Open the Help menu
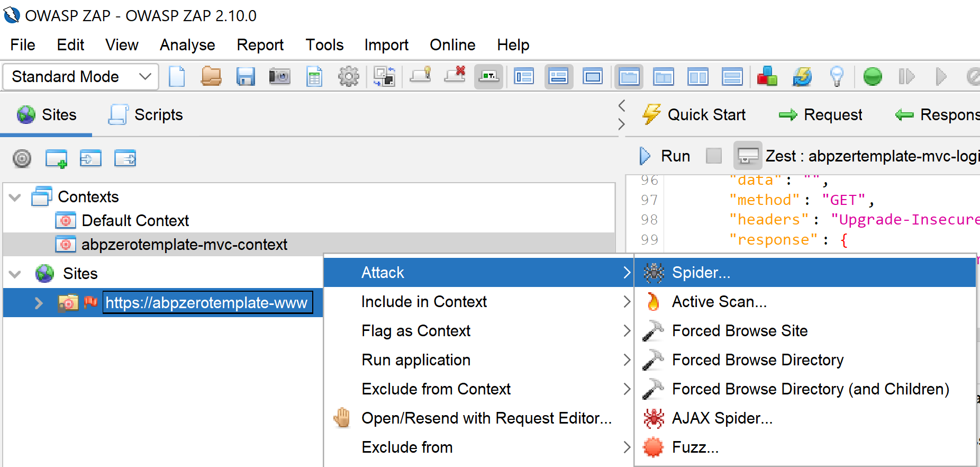 513,45
